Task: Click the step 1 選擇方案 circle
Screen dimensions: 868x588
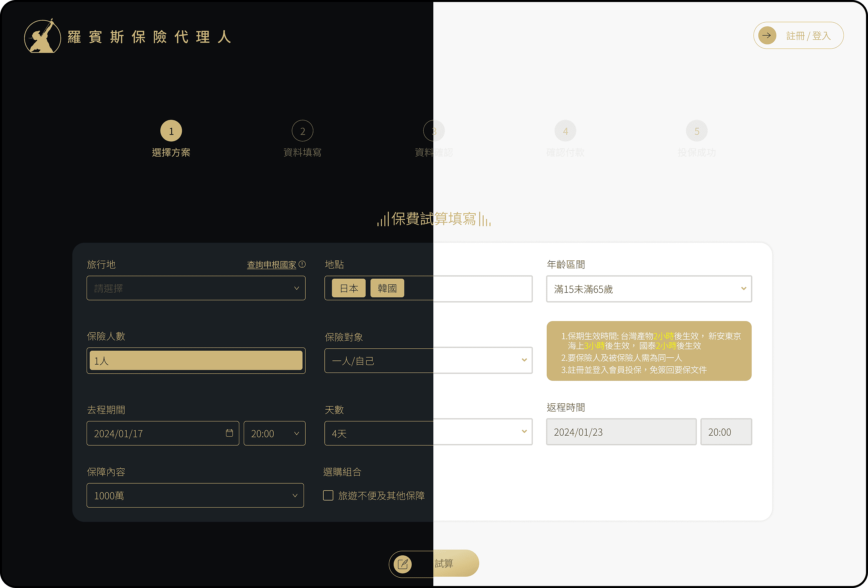Action: point(171,130)
